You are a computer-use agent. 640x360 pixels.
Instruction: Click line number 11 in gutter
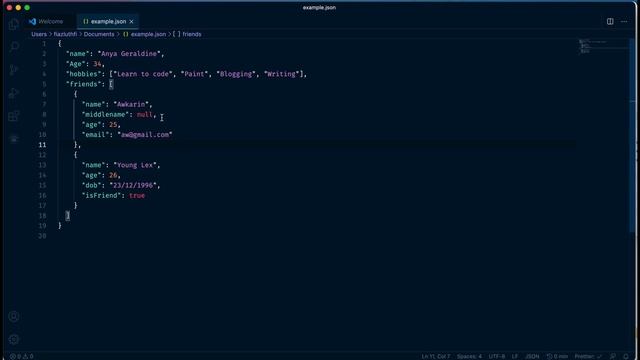pyautogui.click(x=42, y=145)
